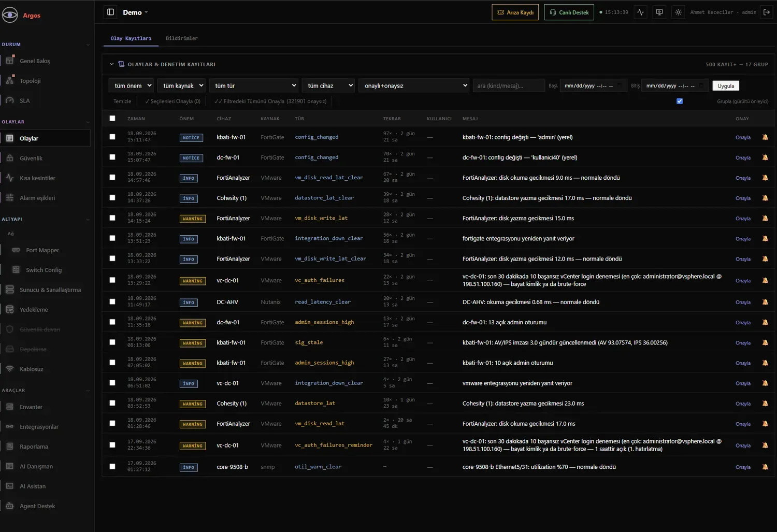Switch theme with the sun icon

(678, 12)
